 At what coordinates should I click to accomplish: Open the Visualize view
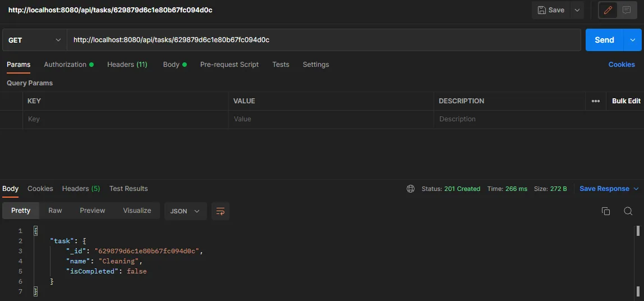click(x=137, y=211)
